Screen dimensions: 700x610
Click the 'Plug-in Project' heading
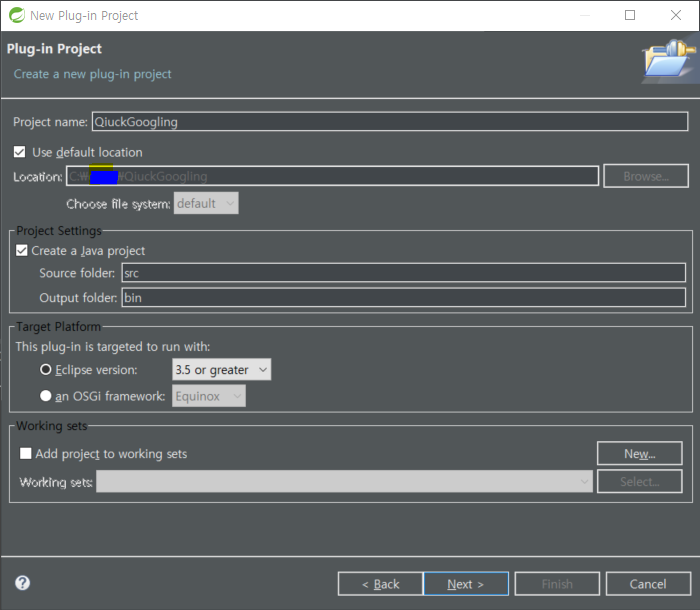click(x=54, y=49)
